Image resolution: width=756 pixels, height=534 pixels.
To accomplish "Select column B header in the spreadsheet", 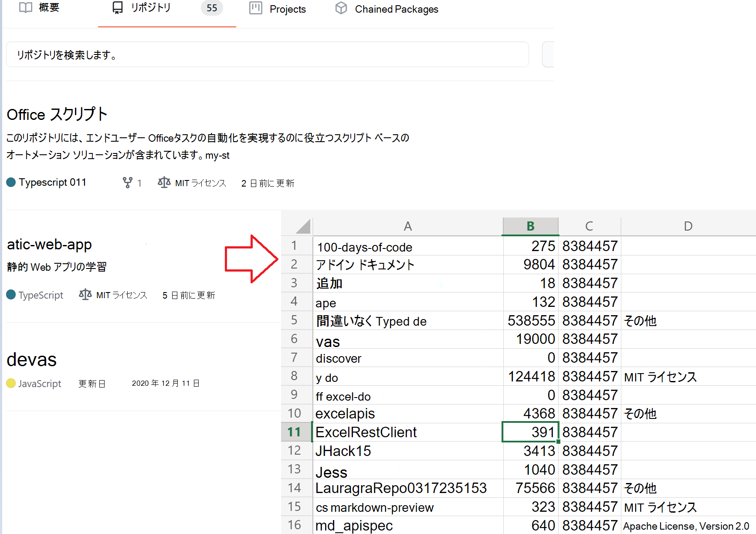I will pyautogui.click(x=530, y=226).
